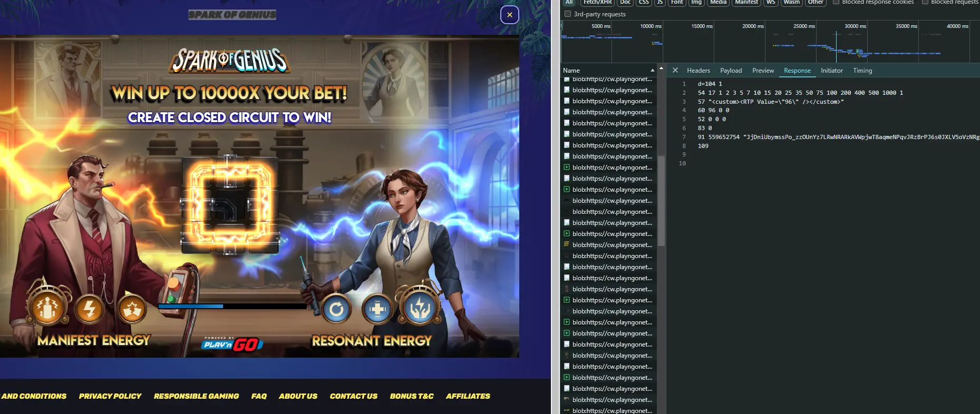
Task: Click the 25000 ms timeline marker
Action: (x=804, y=26)
